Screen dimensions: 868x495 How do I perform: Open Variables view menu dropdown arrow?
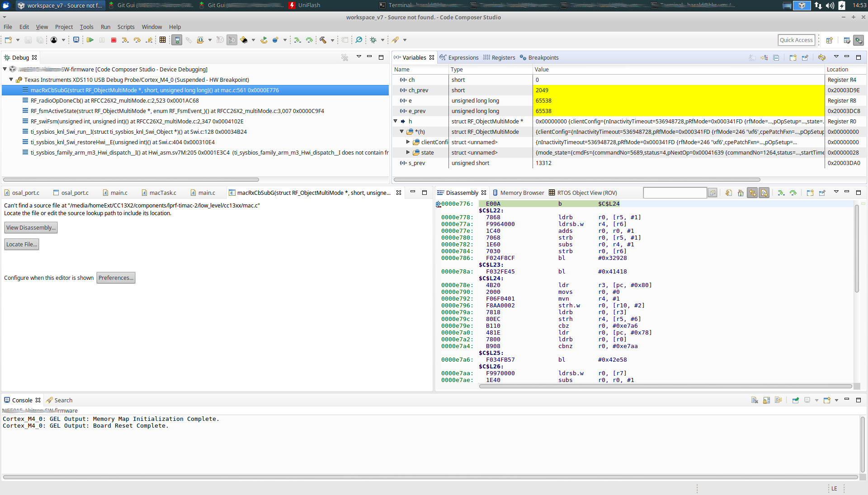(x=836, y=57)
